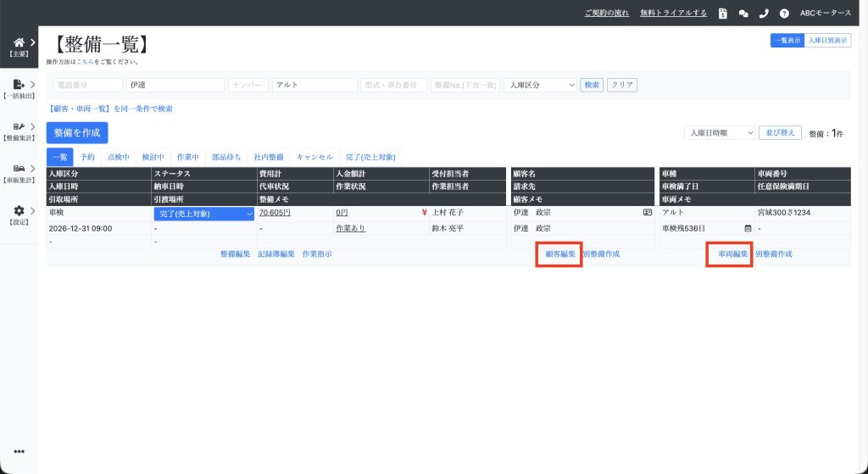Screen dimensions: 868x474
Task: Click 別整備作成 next to 車両編集
Action: pos(774,254)
